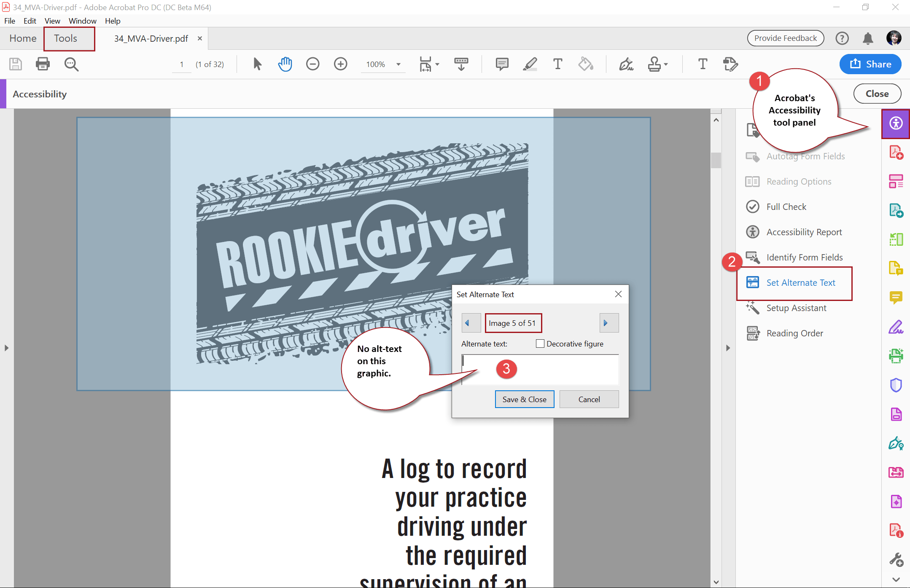Image resolution: width=910 pixels, height=588 pixels.
Task: Click Save & Close in the dialog
Action: click(524, 399)
